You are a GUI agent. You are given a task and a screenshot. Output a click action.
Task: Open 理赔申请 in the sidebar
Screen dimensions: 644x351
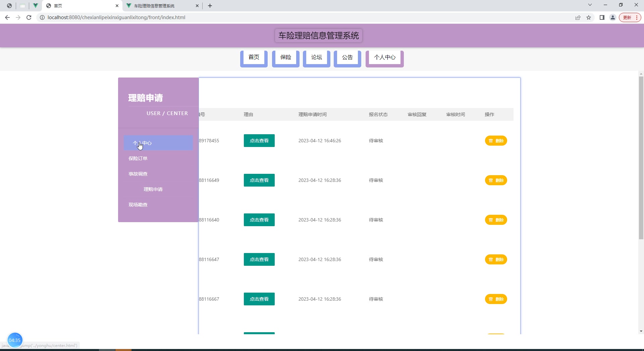[x=153, y=189]
